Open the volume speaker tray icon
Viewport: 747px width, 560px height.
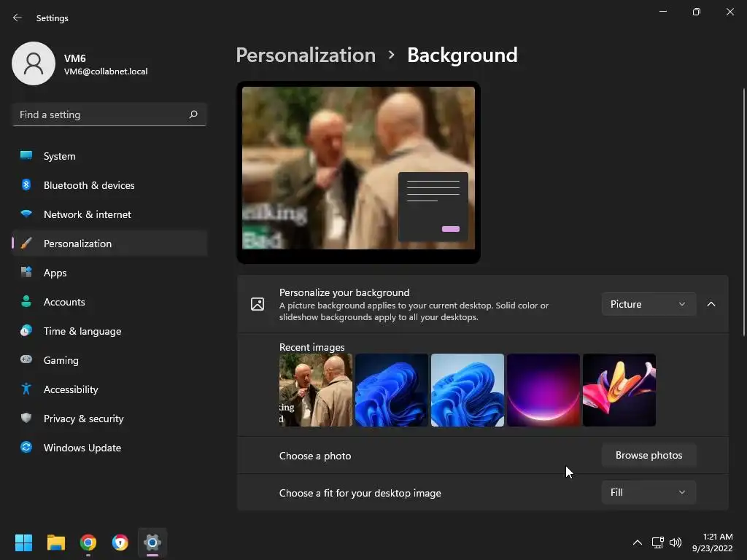tap(676, 542)
